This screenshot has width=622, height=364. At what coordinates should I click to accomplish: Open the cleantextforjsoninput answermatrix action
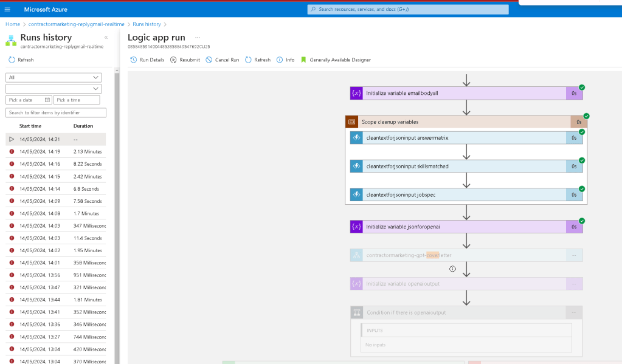pos(466,137)
